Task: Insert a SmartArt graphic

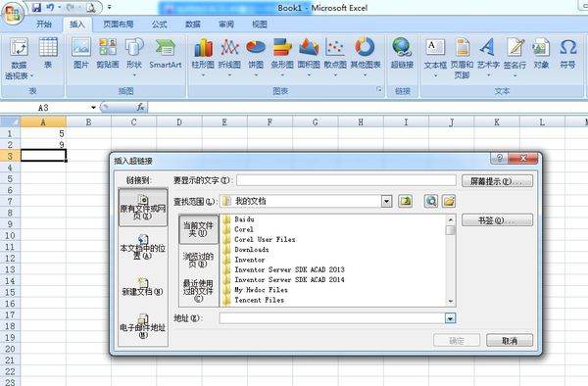Action: (166, 53)
